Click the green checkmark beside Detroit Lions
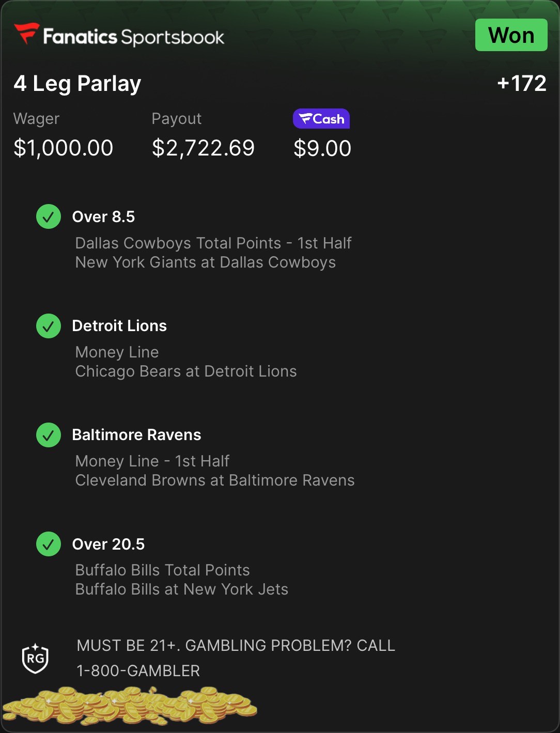560x733 pixels. 49,326
